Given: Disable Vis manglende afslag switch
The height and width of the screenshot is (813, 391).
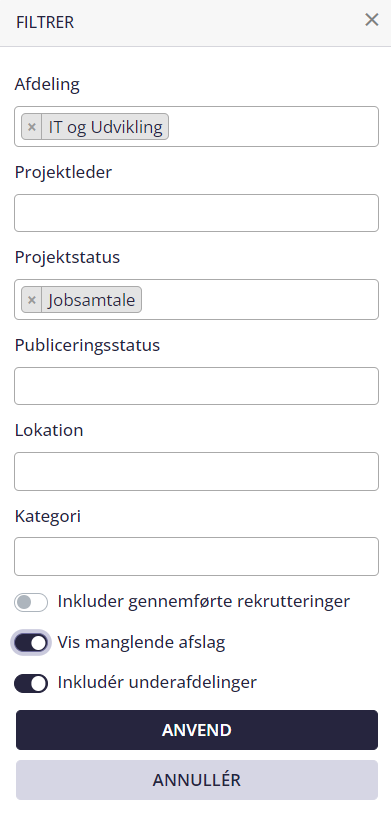Looking at the screenshot, I should click(31, 643).
